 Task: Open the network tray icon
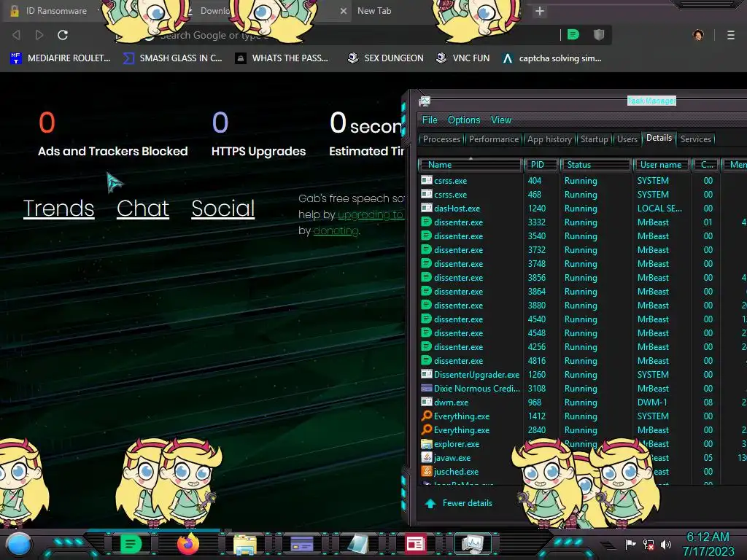point(649,544)
